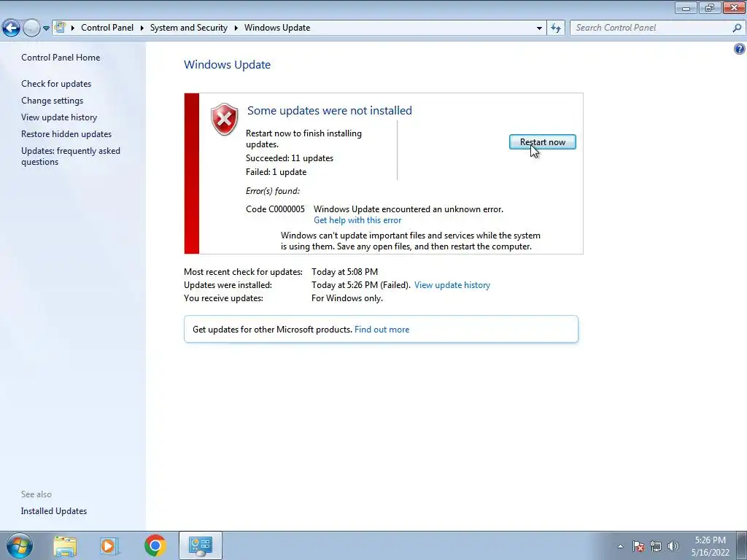The height and width of the screenshot is (560, 747).
Task: Open Change settings in sidebar
Action: [52, 101]
